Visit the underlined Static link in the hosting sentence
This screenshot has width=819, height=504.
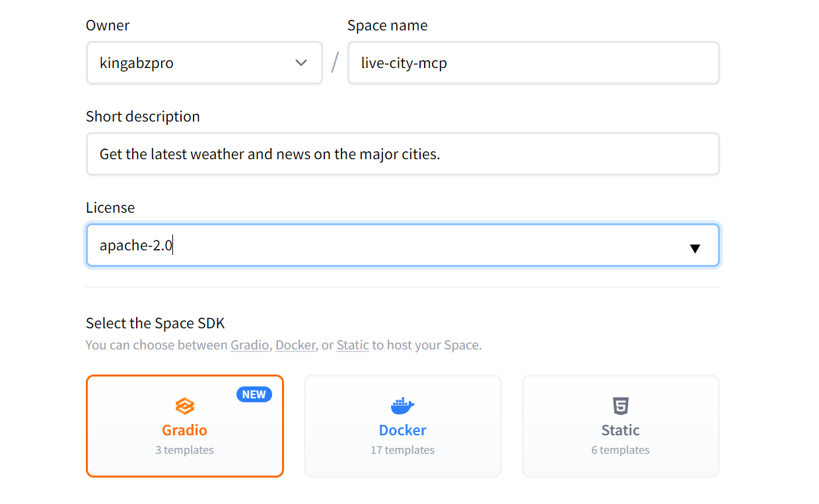[x=353, y=345]
